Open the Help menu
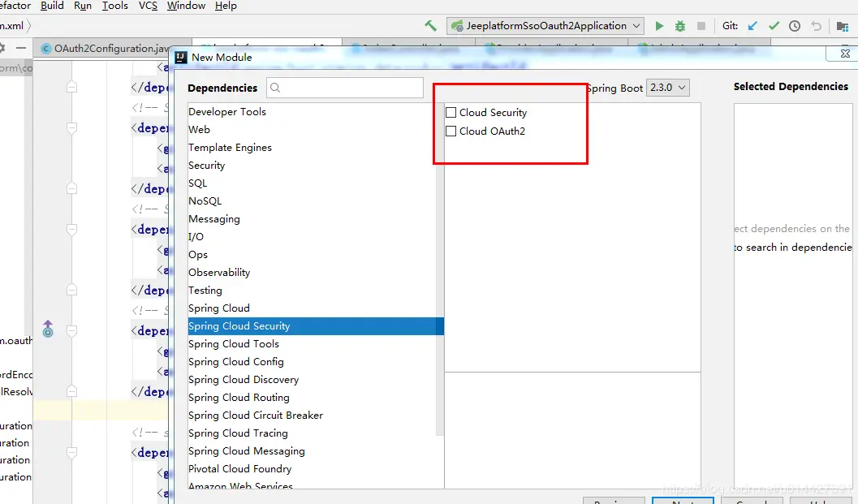The height and width of the screenshot is (504, 858). (226, 6)
